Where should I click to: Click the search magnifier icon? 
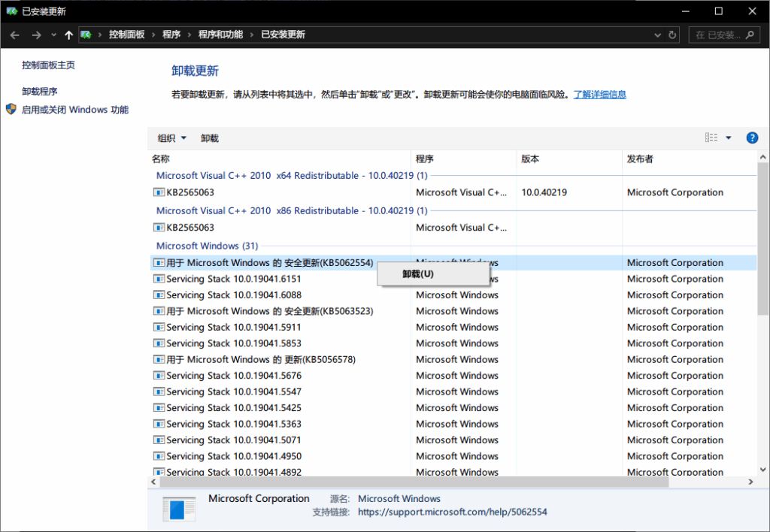[x=750, y=35]
